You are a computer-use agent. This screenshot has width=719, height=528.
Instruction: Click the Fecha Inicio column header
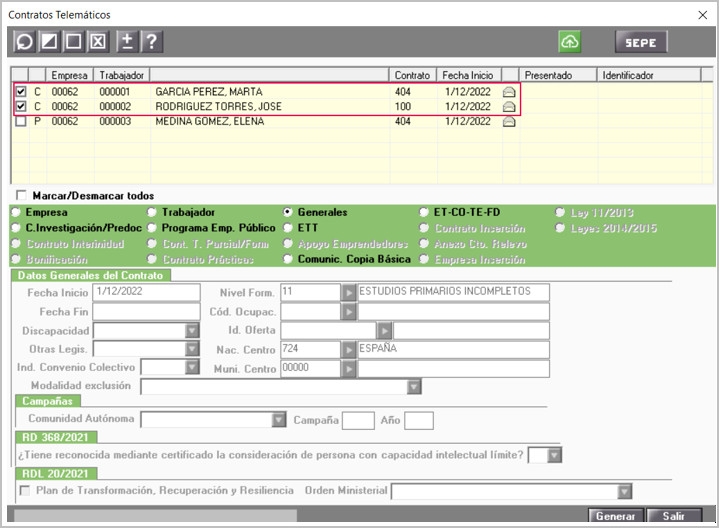click(468, 75)
